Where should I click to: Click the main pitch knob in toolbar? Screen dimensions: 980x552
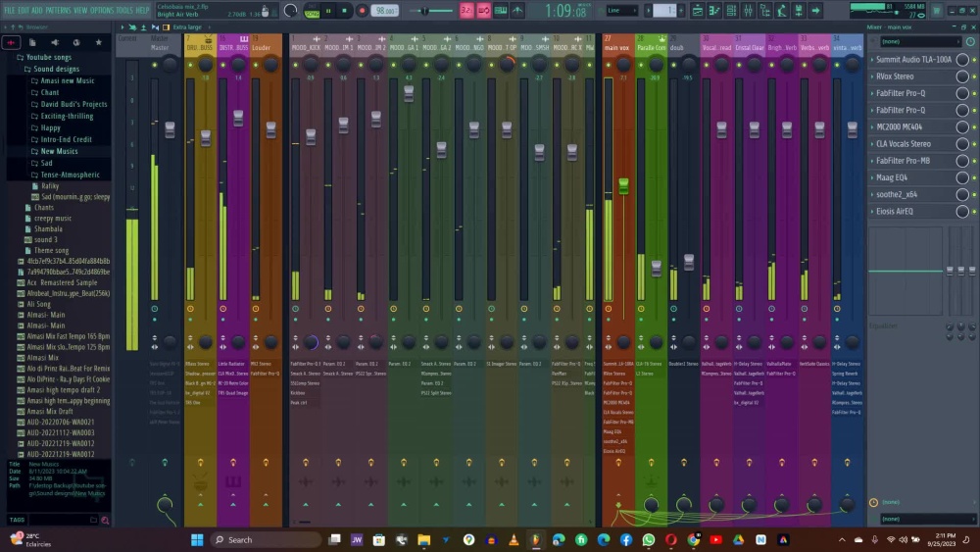tap(291, 11)
